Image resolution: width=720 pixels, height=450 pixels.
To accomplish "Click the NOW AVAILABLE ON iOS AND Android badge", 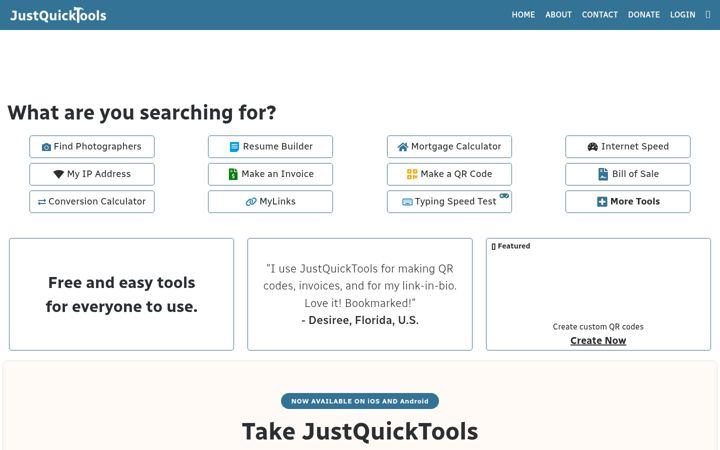I will pos(360,401).
